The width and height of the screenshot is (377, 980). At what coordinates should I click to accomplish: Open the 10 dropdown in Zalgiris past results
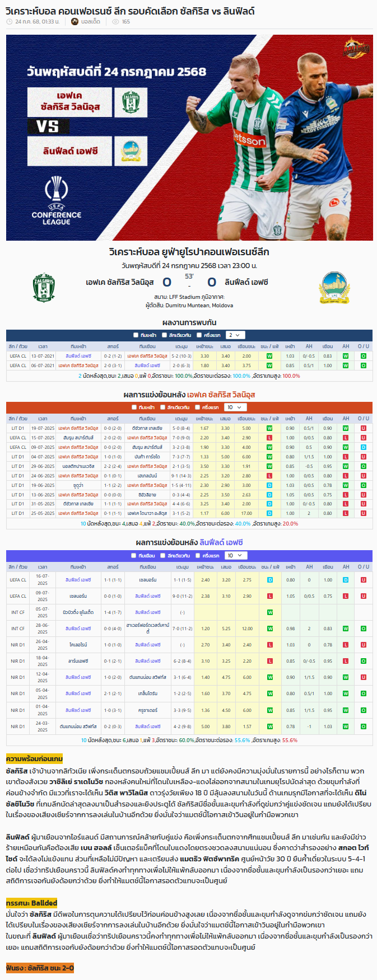click(x=234, y=407)
